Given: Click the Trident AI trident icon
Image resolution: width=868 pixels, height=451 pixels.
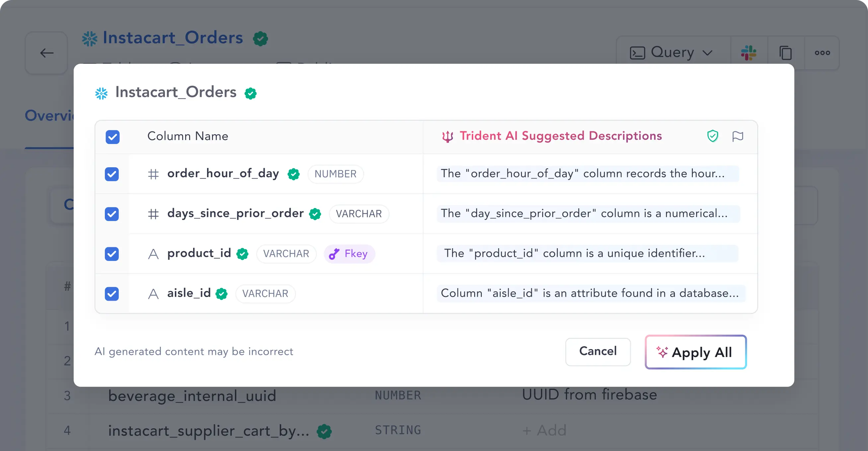Looking at the screenshot, I should tap(448, 136).
